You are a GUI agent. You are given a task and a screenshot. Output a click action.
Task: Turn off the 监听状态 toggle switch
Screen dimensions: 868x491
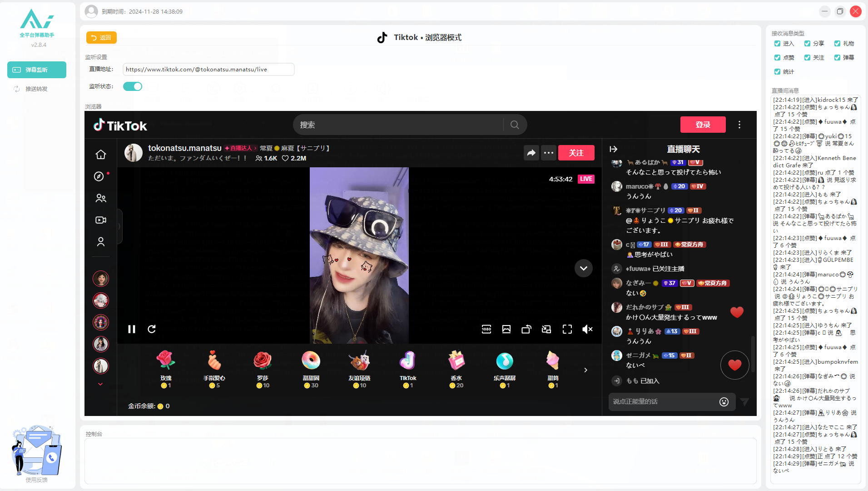point(133,86)
